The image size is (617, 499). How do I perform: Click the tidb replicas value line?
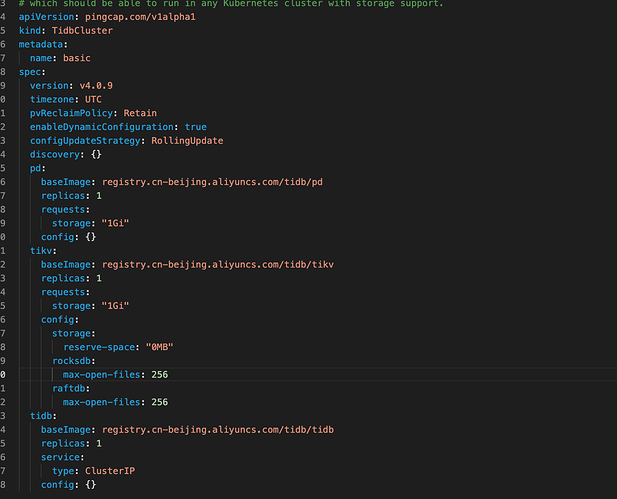coord(71,444)
